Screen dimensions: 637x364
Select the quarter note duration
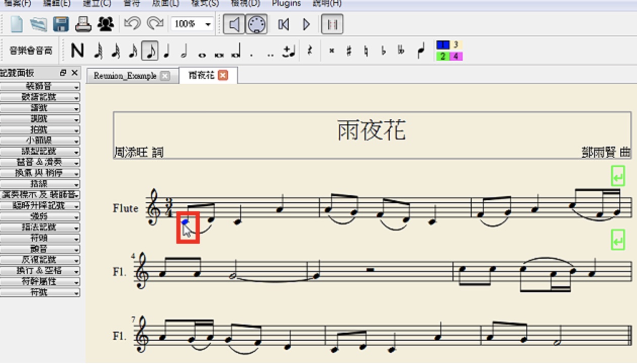pos(167,51)
